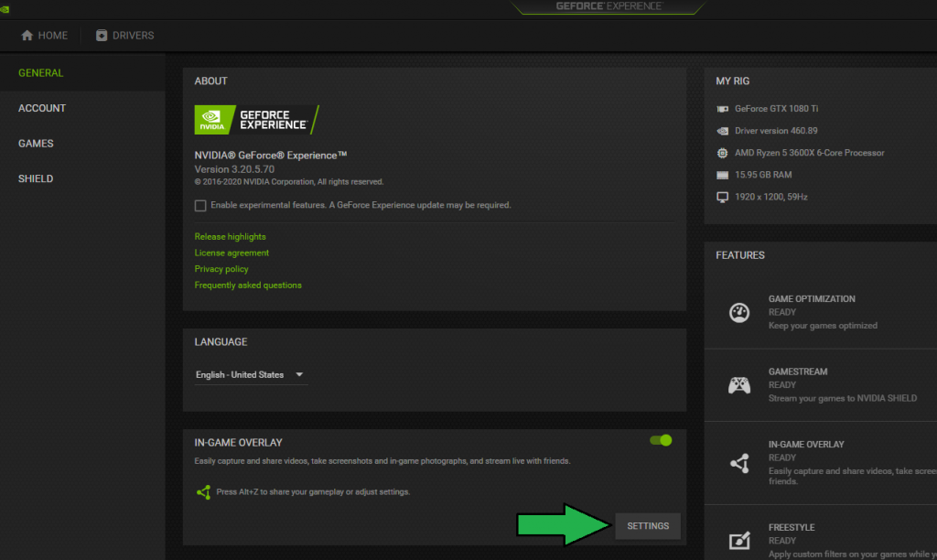Open the English - United States language dropdown

click(x=251, y=375)
